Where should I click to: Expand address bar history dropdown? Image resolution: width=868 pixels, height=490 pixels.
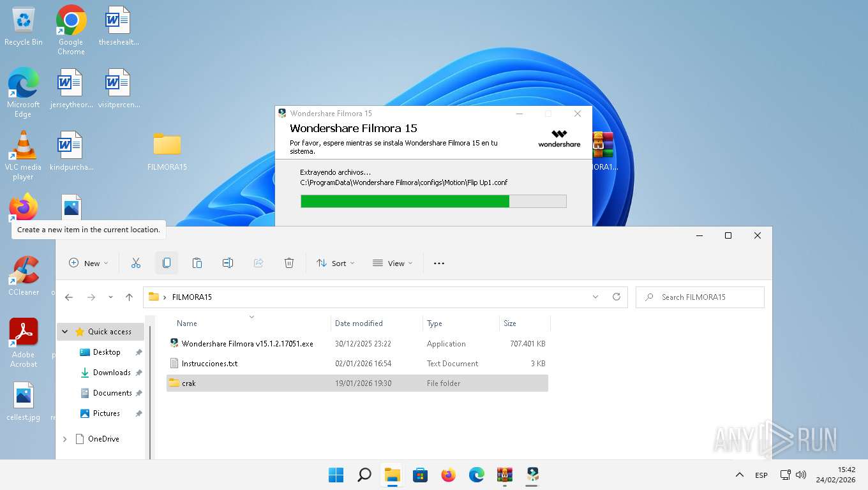[595, 297]
